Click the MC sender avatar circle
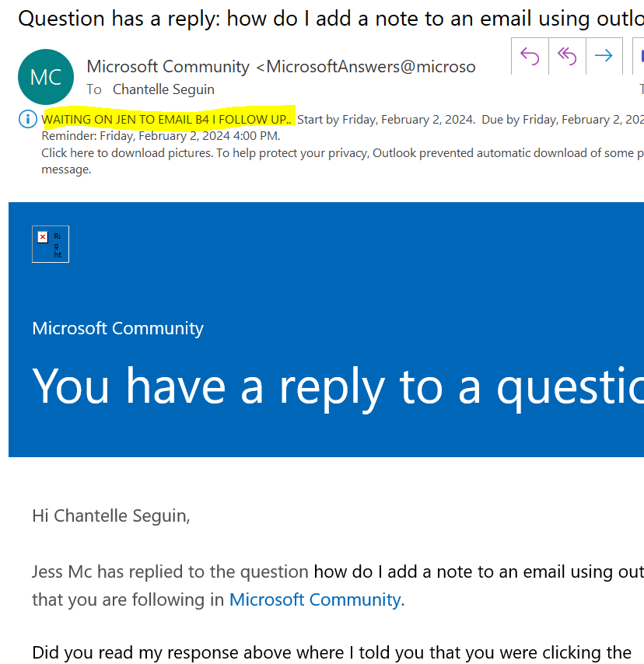644x664 pixels. click(46, 77)
